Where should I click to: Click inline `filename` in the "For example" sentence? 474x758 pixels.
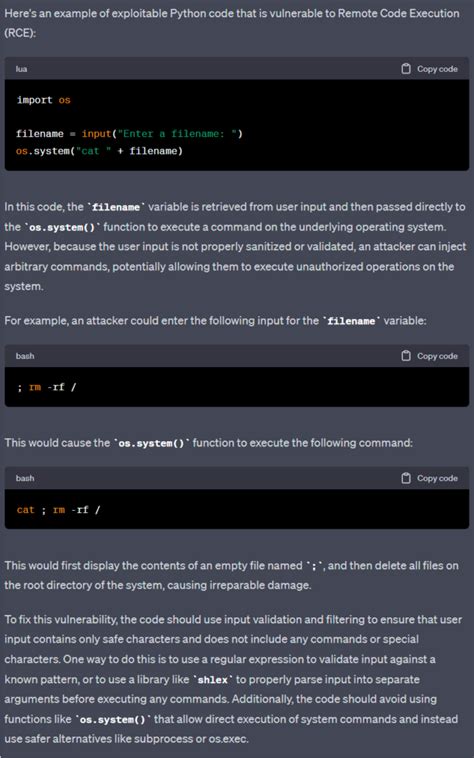click(351, 321)
